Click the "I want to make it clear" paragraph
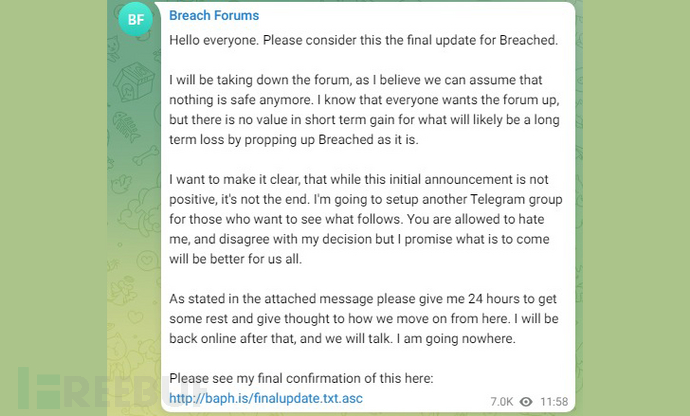 362,215
